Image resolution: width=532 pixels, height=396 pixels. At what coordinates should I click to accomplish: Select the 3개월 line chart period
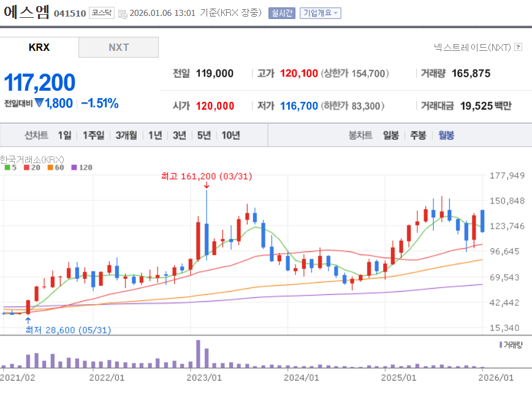(126, 135)
